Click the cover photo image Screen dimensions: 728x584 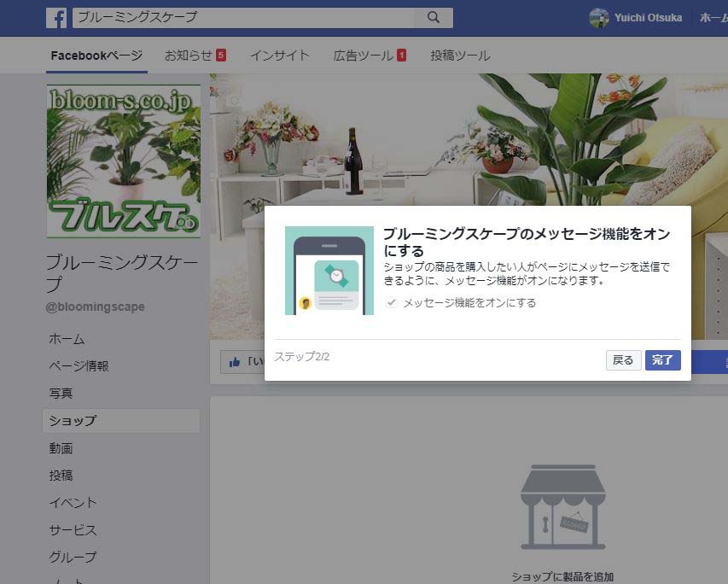click(469, 139)
